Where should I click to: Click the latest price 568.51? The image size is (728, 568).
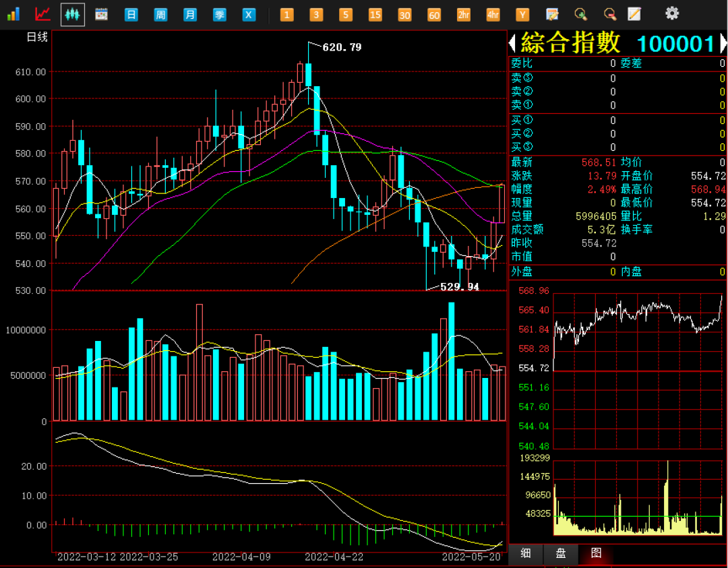(599, 162)
